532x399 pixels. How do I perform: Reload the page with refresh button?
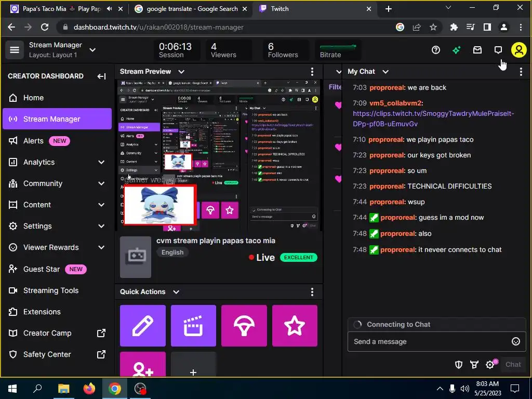(45, 27)
